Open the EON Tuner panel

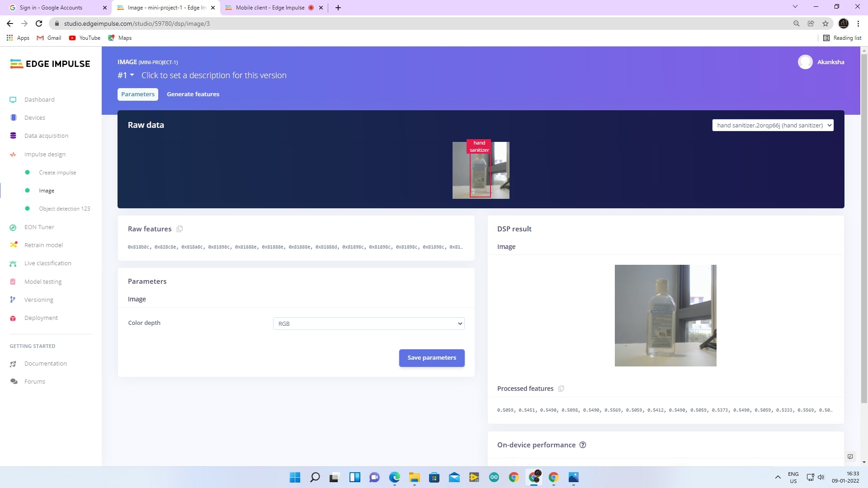click(39, 227)
